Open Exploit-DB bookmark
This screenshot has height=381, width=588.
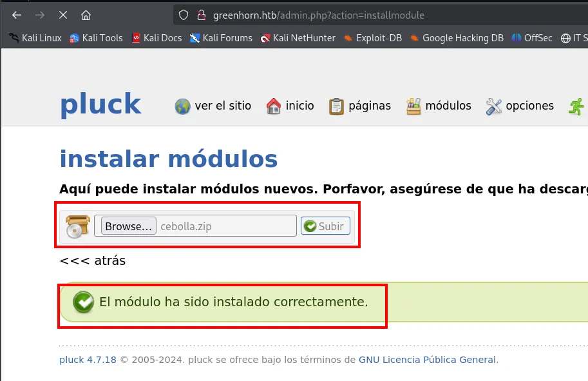coord(373,38)
